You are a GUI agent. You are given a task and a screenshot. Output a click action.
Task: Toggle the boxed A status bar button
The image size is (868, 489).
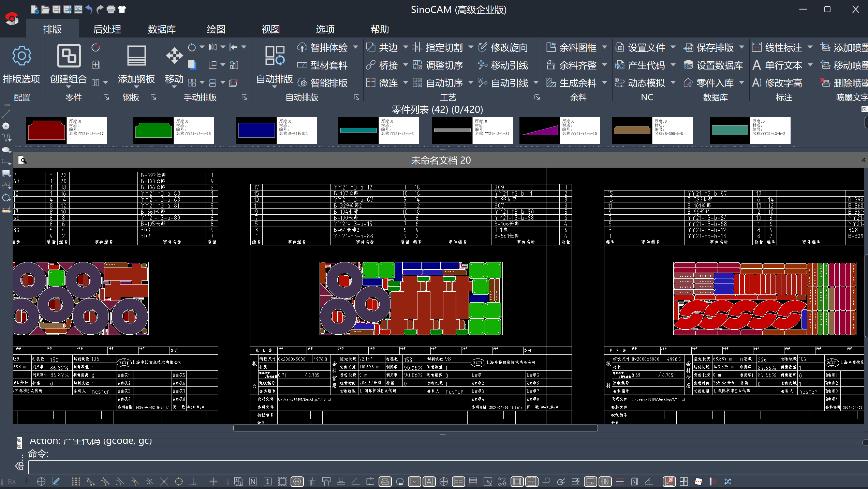[429, 482]
